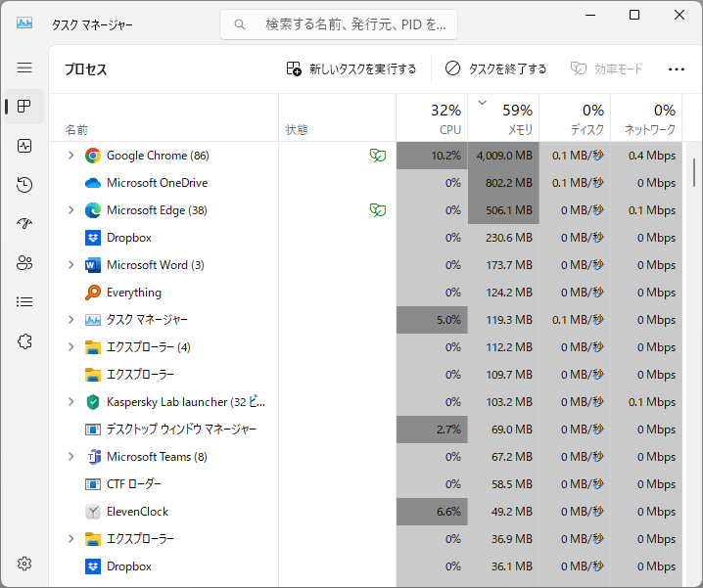The height and width of the screenshot is (588, 703).
Task: Click the Microsoft Word process icon
Action: 93,265
